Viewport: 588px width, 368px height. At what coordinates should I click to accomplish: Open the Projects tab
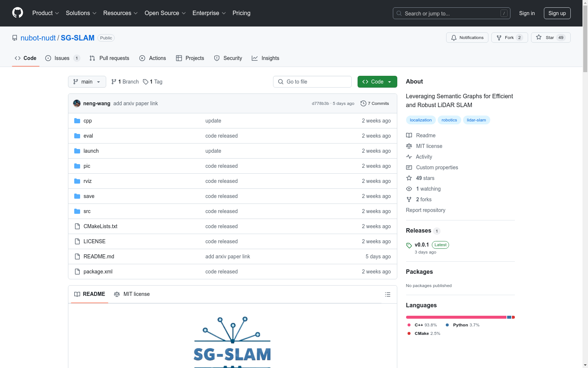(190, 58)
